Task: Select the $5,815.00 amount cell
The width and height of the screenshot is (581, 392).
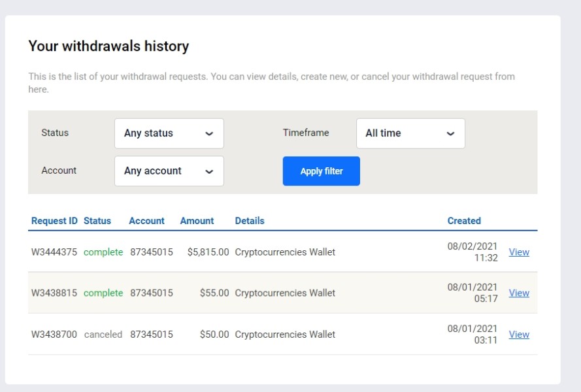Action: coord(208,252)
